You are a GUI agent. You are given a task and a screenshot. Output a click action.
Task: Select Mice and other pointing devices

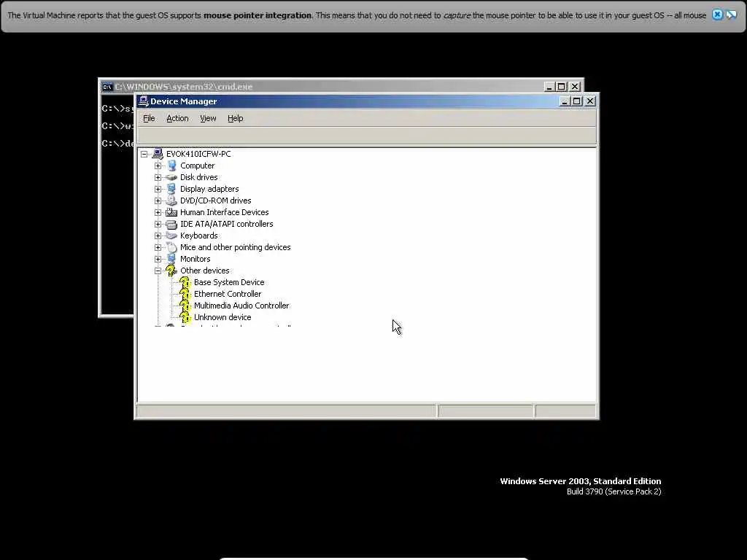235,247
